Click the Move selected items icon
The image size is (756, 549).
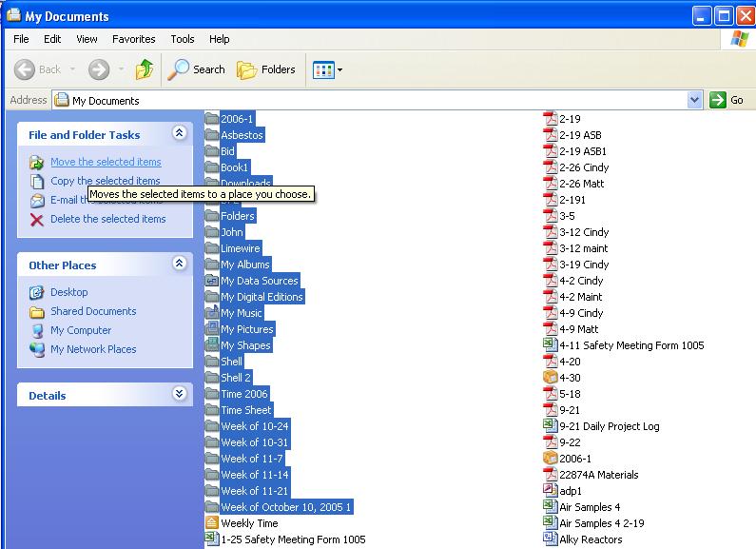pos(37,162)
